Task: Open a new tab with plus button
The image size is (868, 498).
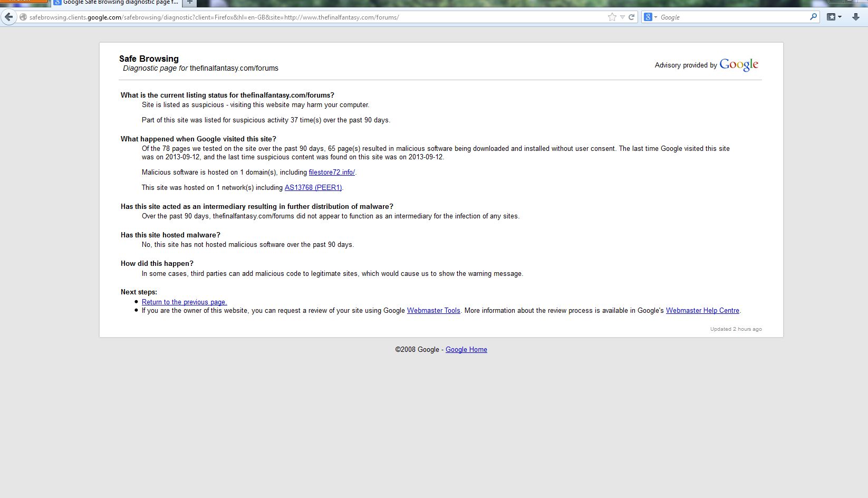Action: pyautogui.click(x=190, y=3)
